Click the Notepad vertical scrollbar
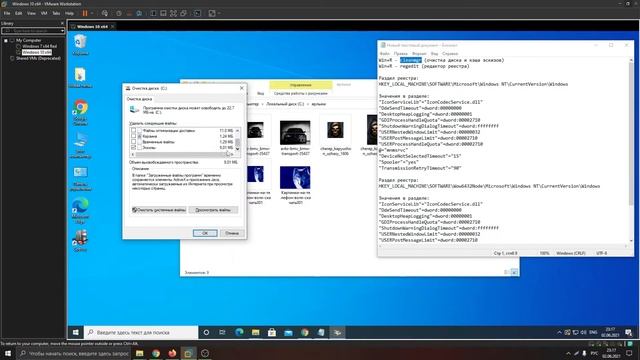This screenshot has width=640, height=360. point(631,151)
